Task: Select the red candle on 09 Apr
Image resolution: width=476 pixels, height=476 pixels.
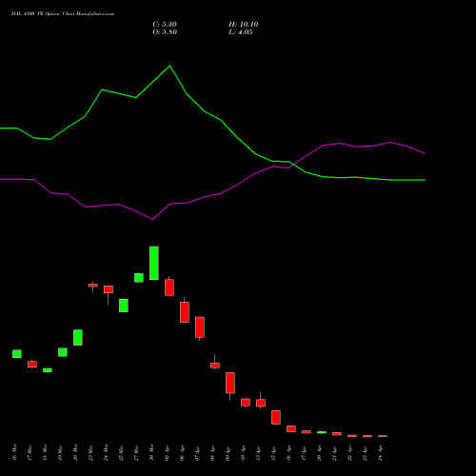Action: coord(230,383)
